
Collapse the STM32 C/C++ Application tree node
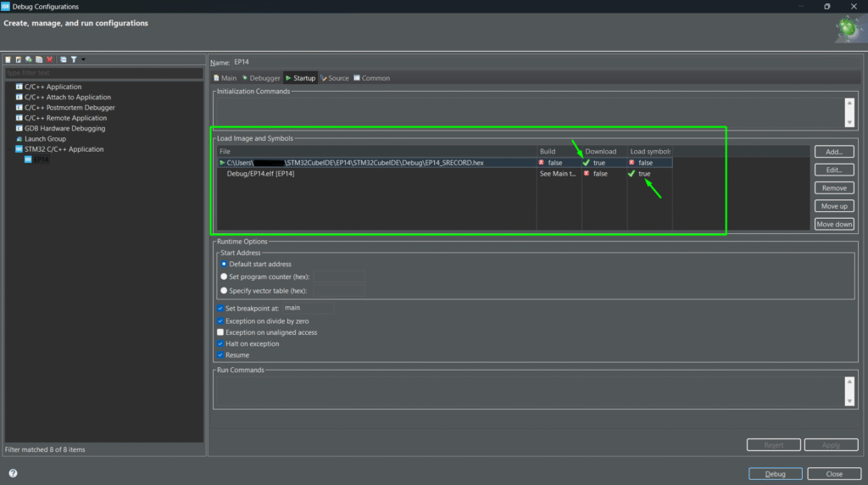[x=9, y=149]
